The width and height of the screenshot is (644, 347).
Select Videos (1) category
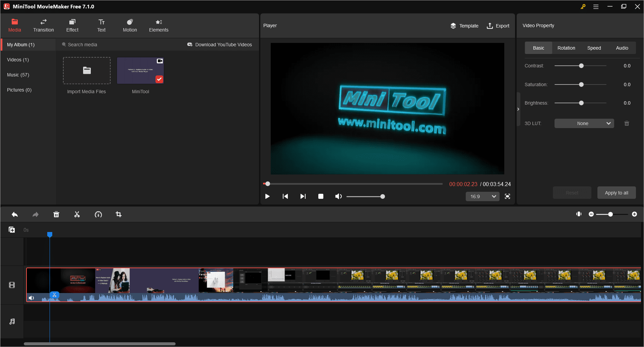(18, 60)
